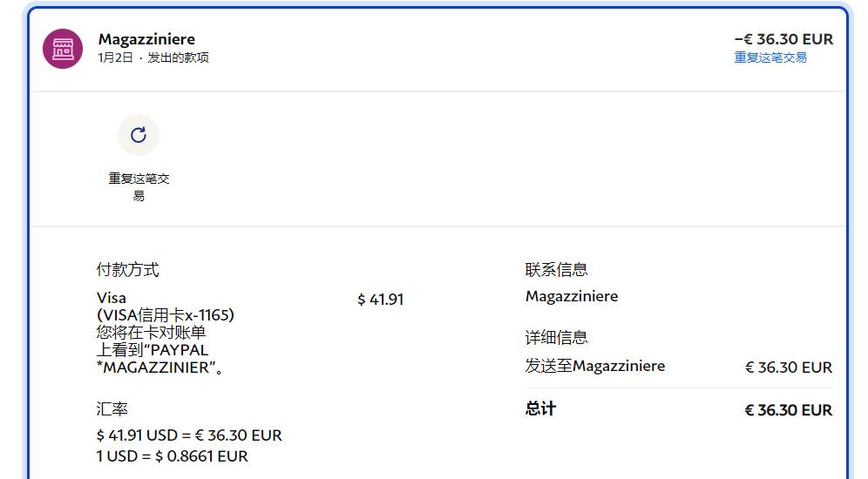Viewport: 868px width, 479px height.
Task: Select the Magazziniere title in the header
Action: (x=146, y=39)
